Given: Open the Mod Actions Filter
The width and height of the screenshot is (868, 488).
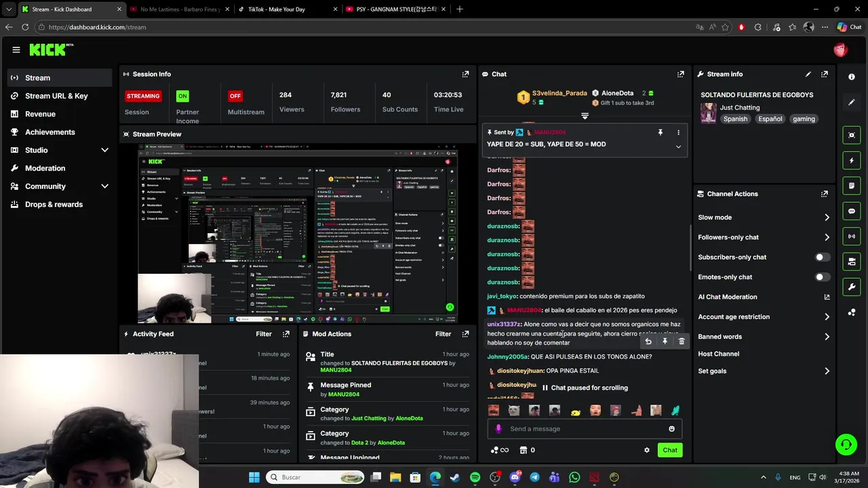Looking at the screenshot, I should click(443, 333).
